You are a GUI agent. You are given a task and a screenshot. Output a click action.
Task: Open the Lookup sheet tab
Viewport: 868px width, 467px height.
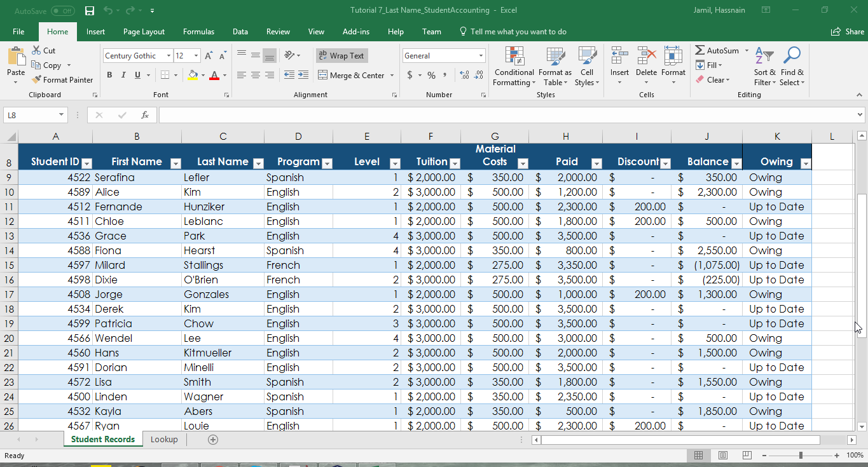(x=164, y=439)
